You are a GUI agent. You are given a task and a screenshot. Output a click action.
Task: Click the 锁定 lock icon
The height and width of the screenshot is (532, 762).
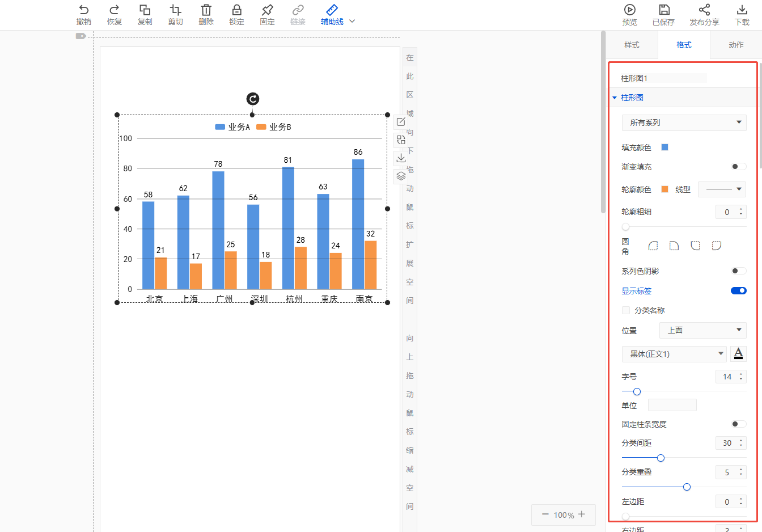point(237,10)
